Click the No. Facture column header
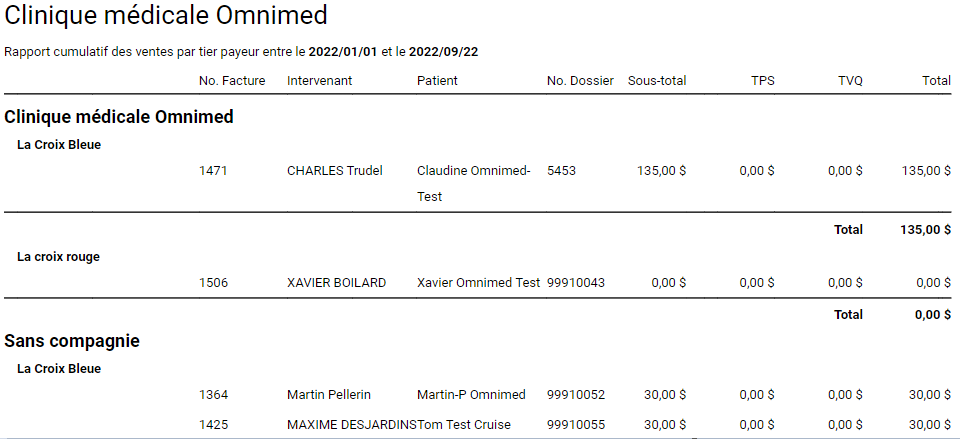Image resolution: width=960 pixels, height=439 pixels. (232, 80)
